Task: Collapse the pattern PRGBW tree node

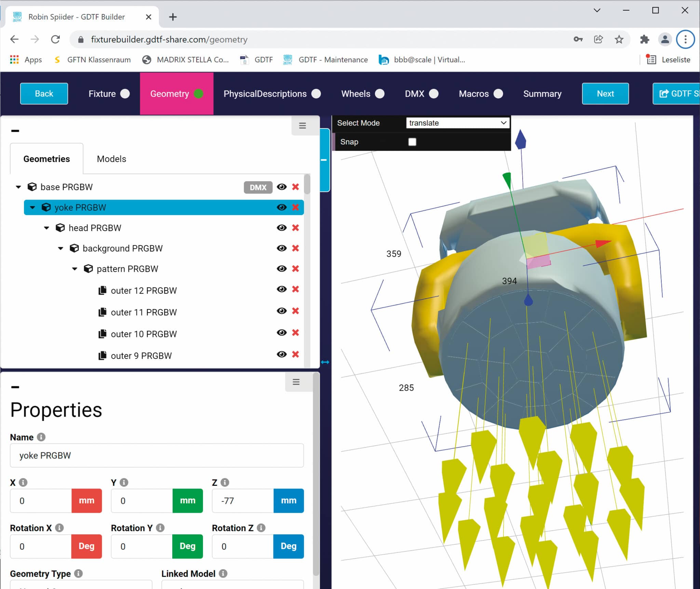Action: (75, 269)
